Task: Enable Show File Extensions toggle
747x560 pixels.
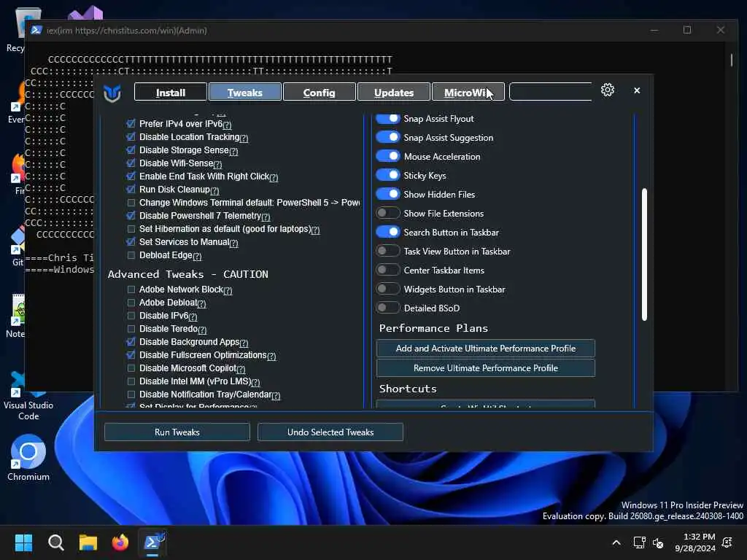Action: pos(388,213)
